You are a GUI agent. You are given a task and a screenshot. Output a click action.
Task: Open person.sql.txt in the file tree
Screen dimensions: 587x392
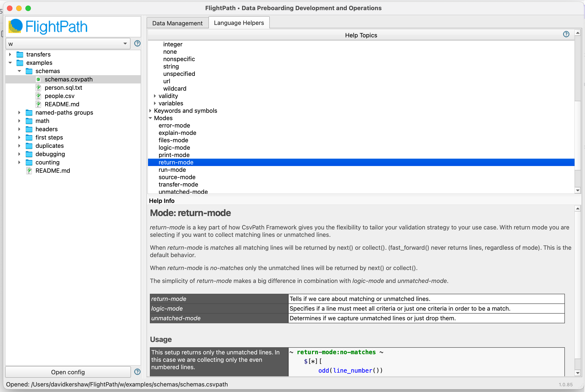point(64,88)
